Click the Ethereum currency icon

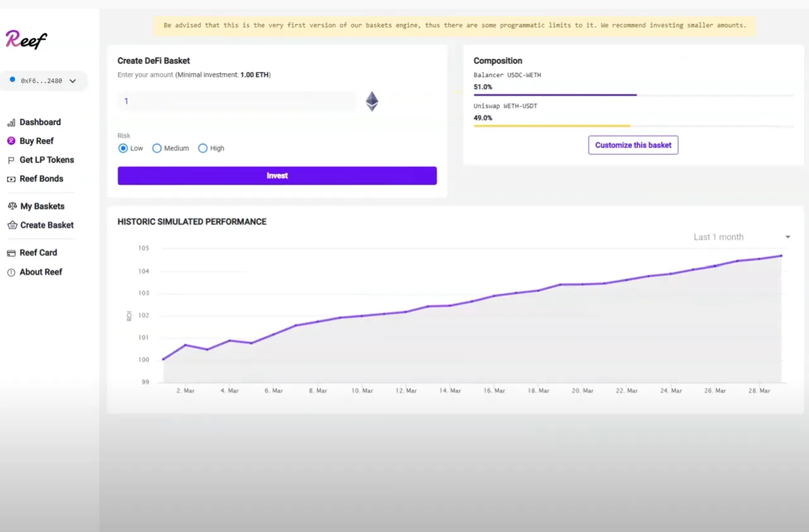tap(372, 102)
